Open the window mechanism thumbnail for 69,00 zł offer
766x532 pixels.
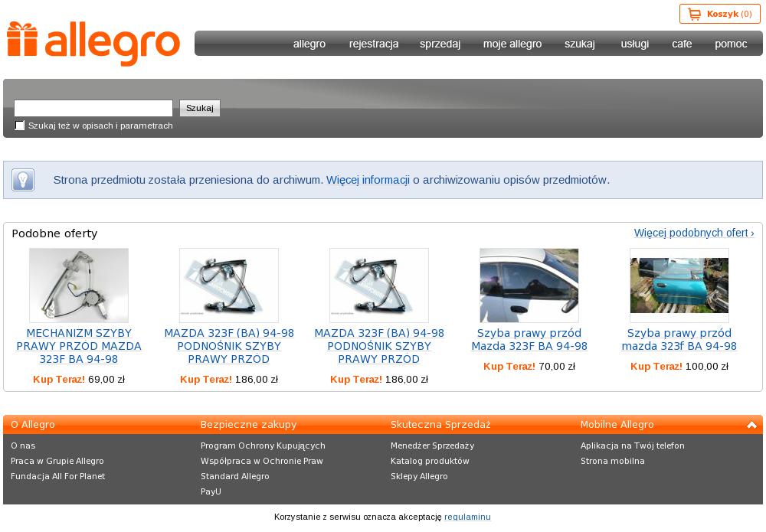[x=79, y=285]
